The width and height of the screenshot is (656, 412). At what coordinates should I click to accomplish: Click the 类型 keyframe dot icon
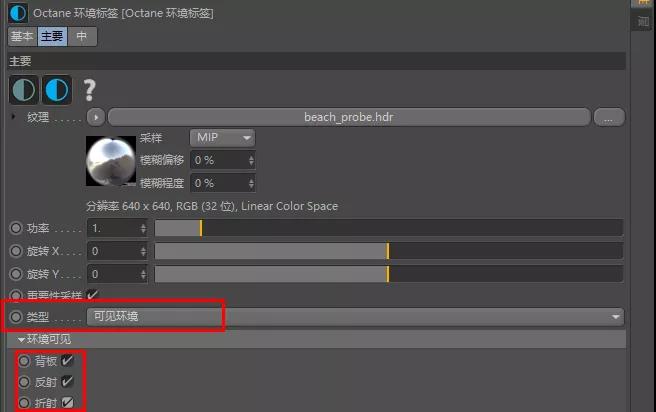16,317
